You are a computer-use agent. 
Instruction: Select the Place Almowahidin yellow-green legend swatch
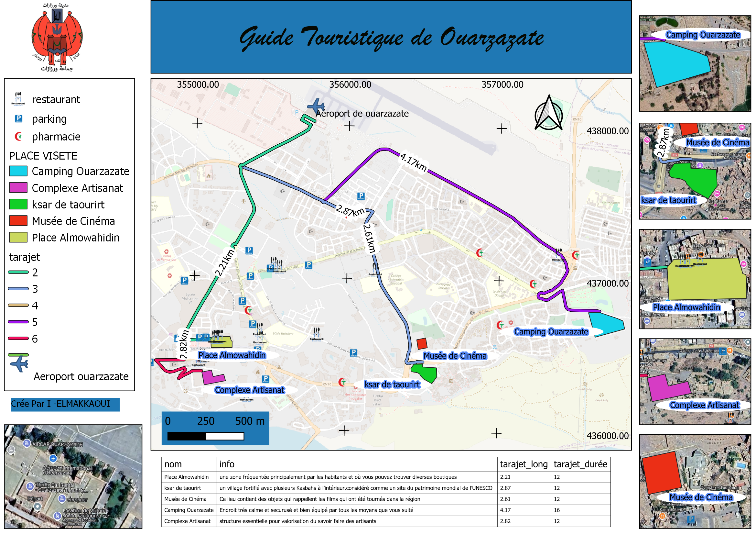tap(18, 237)
